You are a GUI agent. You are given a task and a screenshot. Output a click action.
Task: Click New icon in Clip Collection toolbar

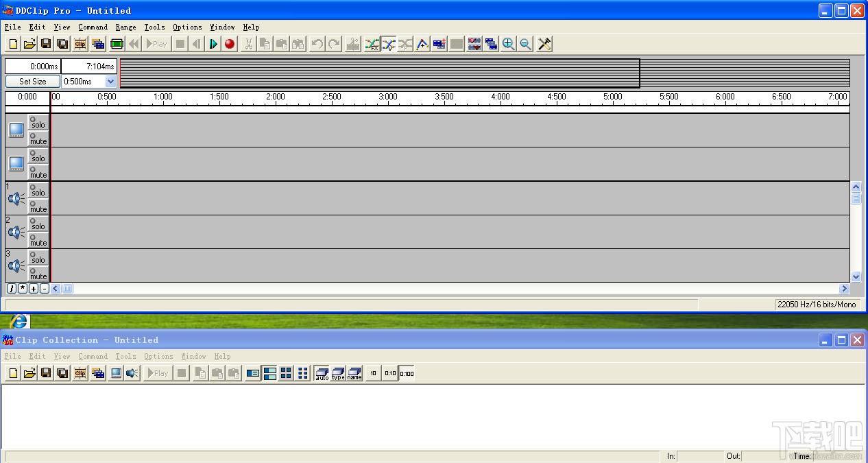tap(13, 373)
